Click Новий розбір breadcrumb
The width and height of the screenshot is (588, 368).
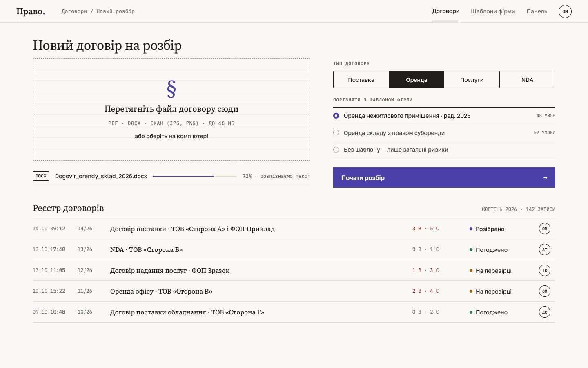116,11
